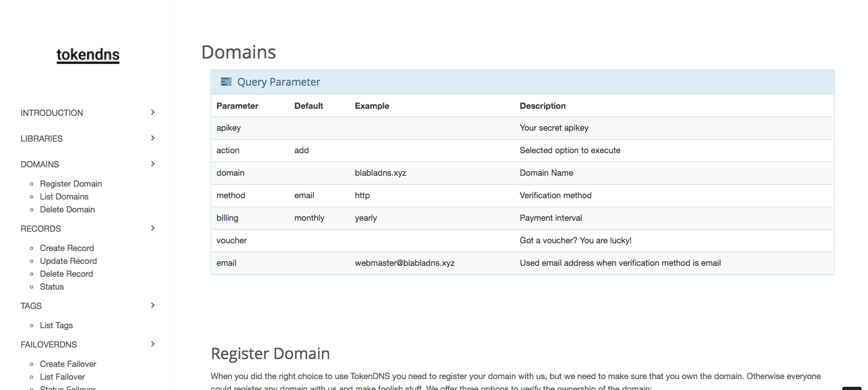Go to List Failover link
The image size is (868, 390).
(x=62, y=376)
